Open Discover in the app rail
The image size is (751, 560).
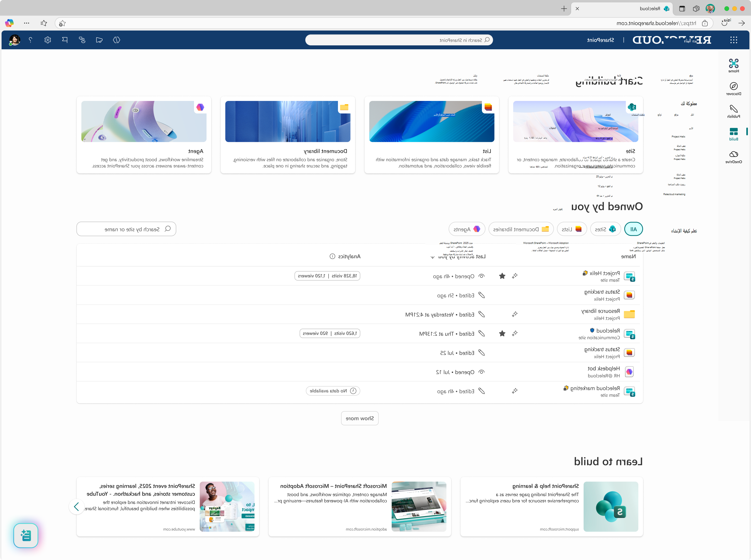[733, 88]
